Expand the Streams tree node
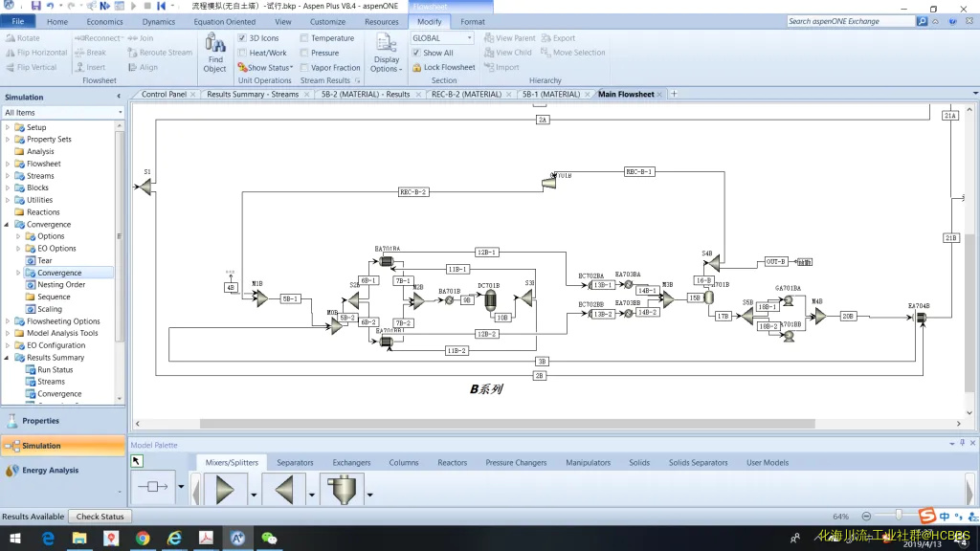 (8, 176)
